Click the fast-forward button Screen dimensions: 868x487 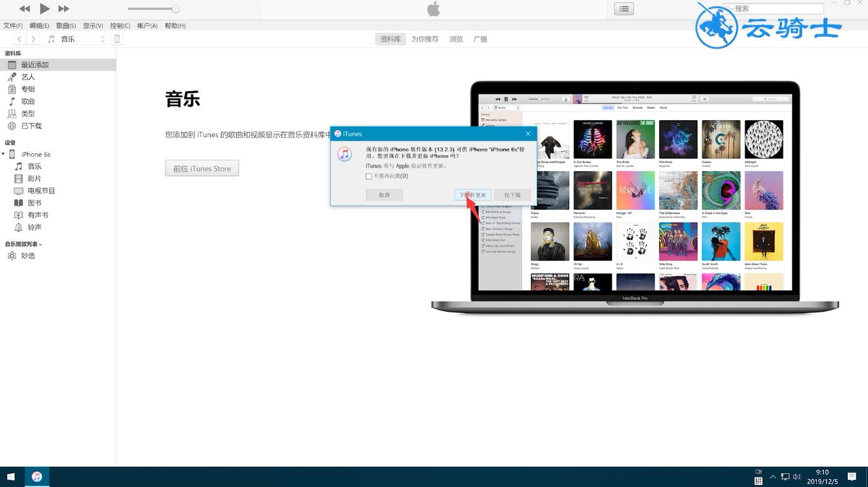pyautogui.click(x=63, y=9)
